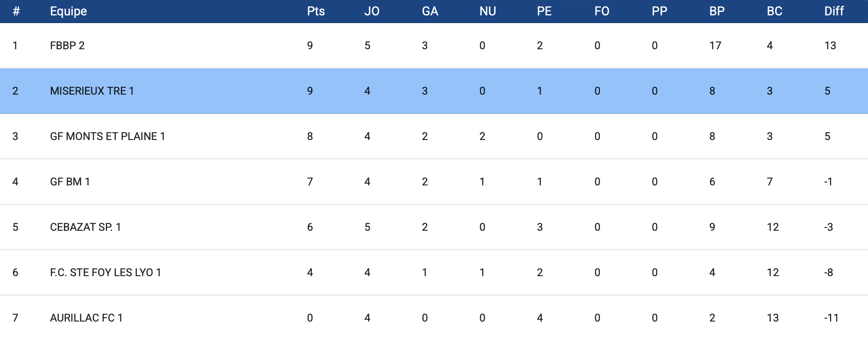868x340 pixels.
Task: Select highlighted MISERIEUX TRE 1 row
Action: tap(92, 91)
